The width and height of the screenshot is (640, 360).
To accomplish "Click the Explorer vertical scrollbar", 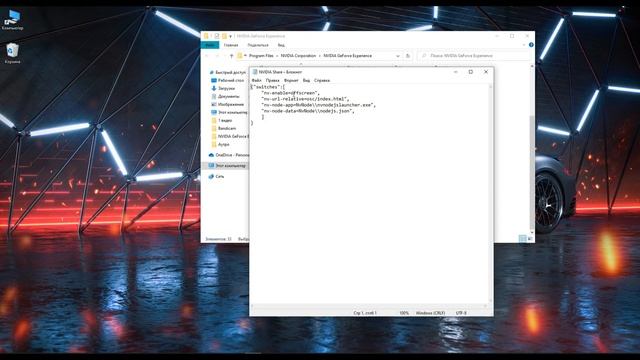I will (532, 149).
